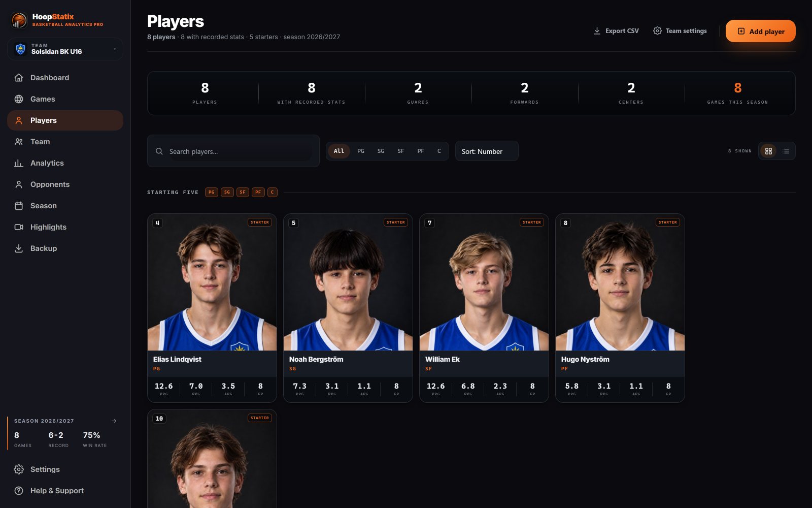Click the Team people icon
The height and width of the screenshot is (508, 812).
[x=19, y=142]
